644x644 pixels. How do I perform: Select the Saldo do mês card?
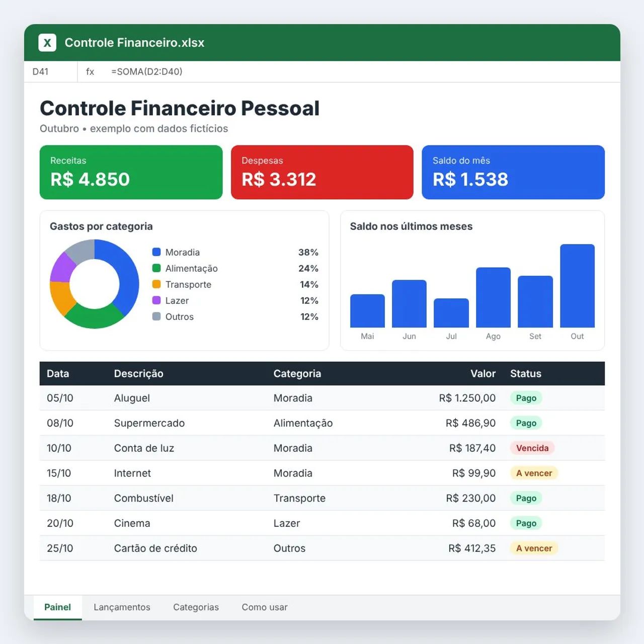tap(513, 172)
